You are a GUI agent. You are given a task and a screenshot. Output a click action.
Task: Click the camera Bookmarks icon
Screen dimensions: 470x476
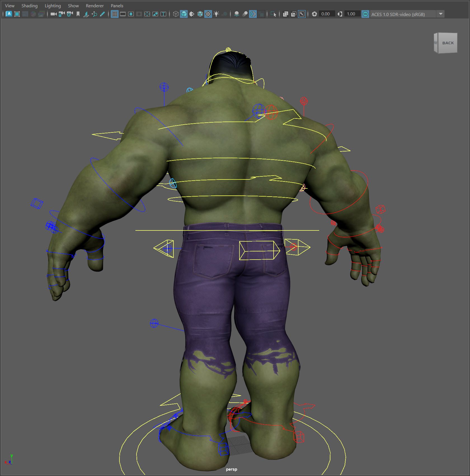coord(78,14)
